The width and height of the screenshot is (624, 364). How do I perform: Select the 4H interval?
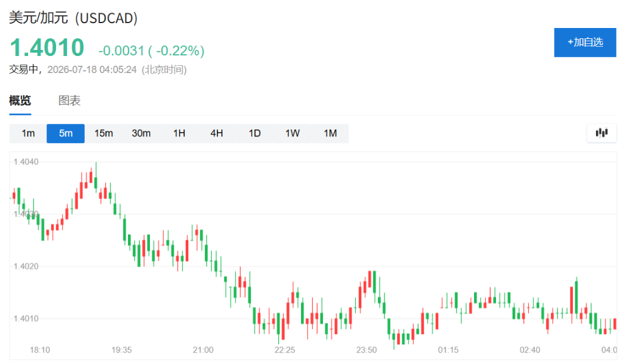click(216, 133)
